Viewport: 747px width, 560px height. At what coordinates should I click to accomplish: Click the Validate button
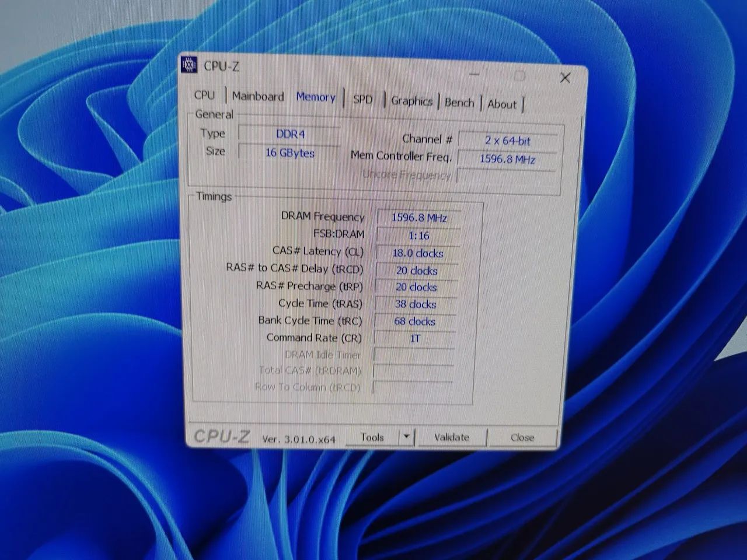452,437
